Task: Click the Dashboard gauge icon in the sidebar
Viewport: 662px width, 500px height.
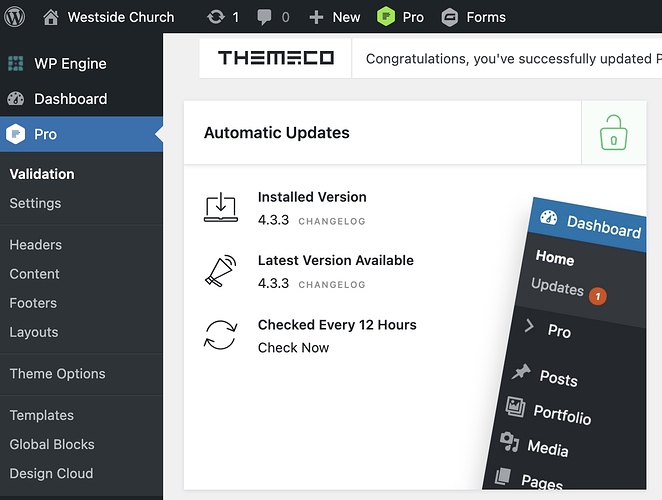Action: coord(16,99)
